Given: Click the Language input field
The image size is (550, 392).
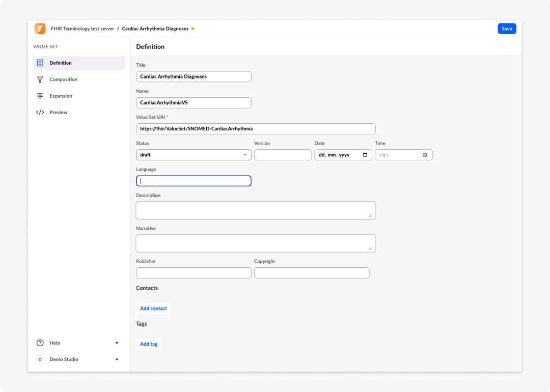Looking at the screenshot, I should [x=194, y=181].
